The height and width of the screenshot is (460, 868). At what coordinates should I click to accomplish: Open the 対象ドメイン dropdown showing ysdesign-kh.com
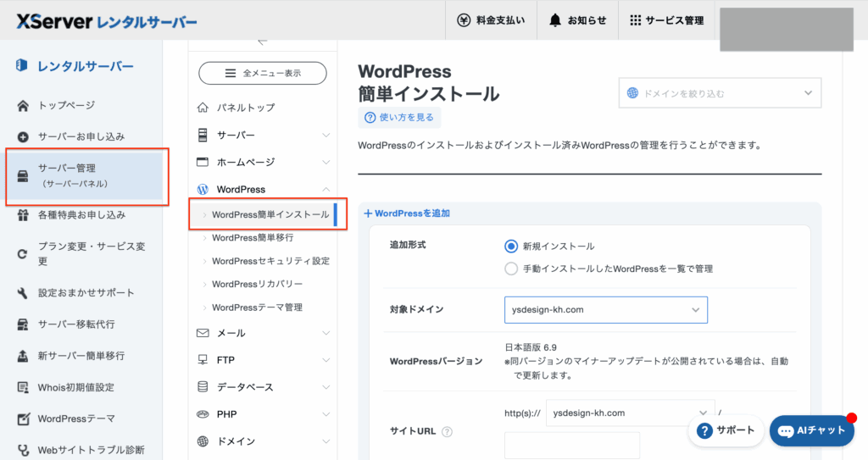(x=605, y=310)
